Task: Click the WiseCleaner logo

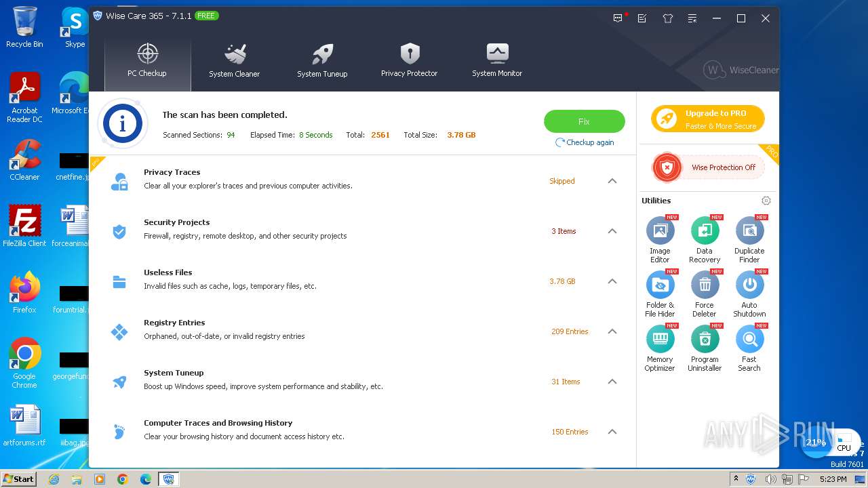Action: (741, 70)
